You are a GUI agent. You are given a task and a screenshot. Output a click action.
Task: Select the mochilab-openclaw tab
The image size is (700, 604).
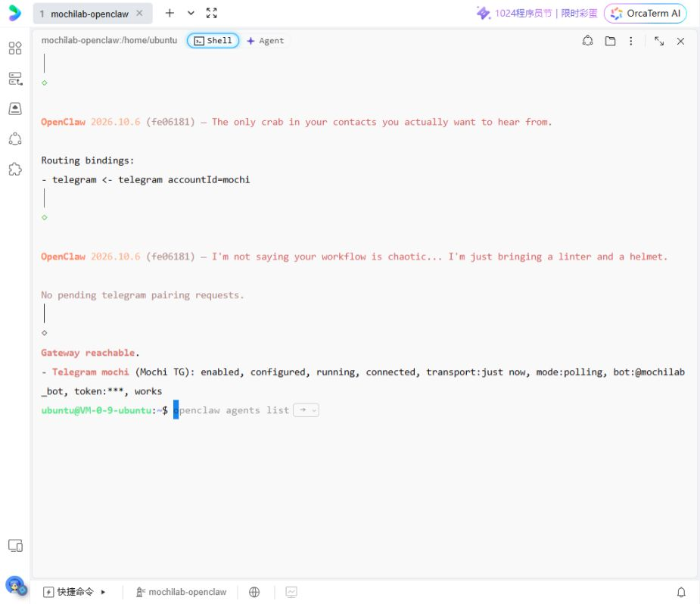pos(93,14)
